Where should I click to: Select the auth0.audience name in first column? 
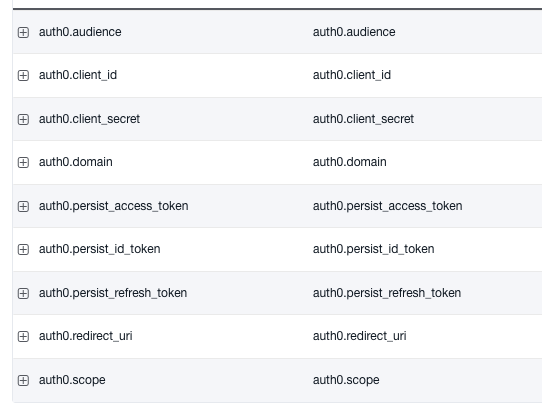[x=80, y=32]
